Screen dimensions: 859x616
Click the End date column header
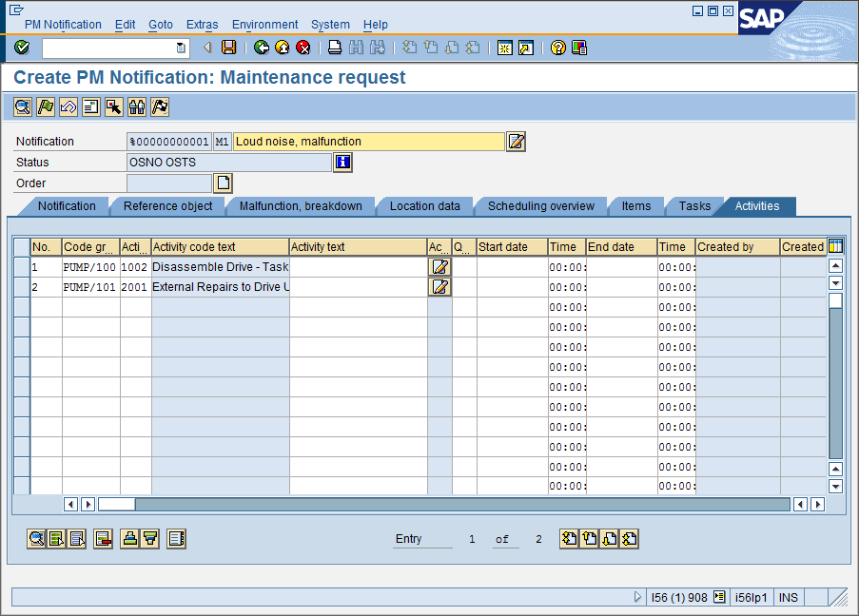click(x=621, y=247)
